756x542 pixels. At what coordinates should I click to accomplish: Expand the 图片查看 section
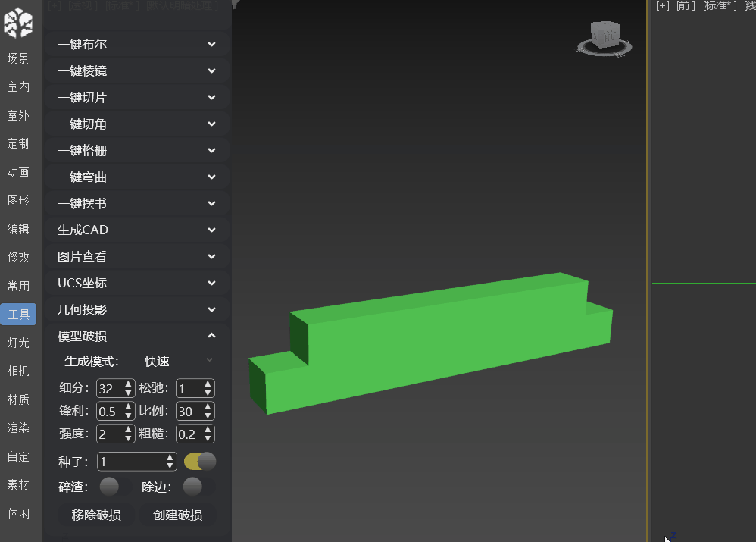137,257
